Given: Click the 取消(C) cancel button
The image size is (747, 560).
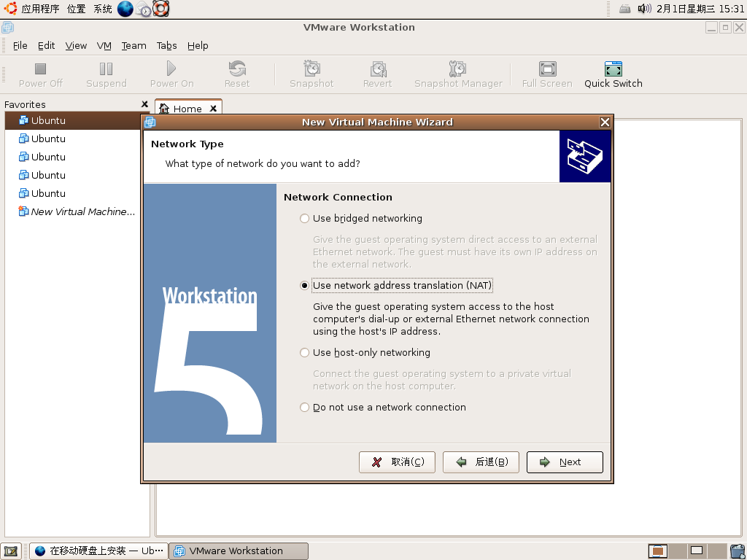Looking at the screenshot, I should (x=397, y=462).
